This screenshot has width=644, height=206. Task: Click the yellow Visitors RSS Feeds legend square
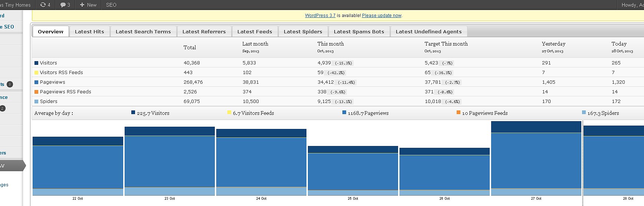(x=36, y=73)
